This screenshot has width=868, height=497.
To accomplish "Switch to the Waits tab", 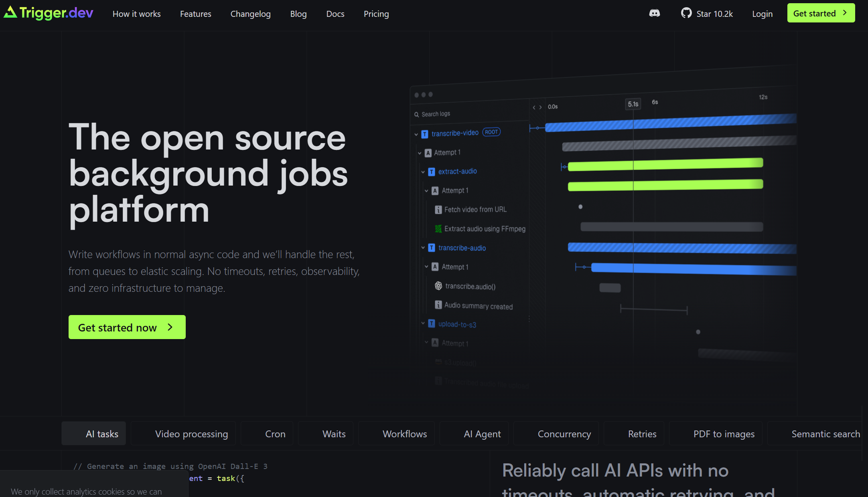I will 326,434.
